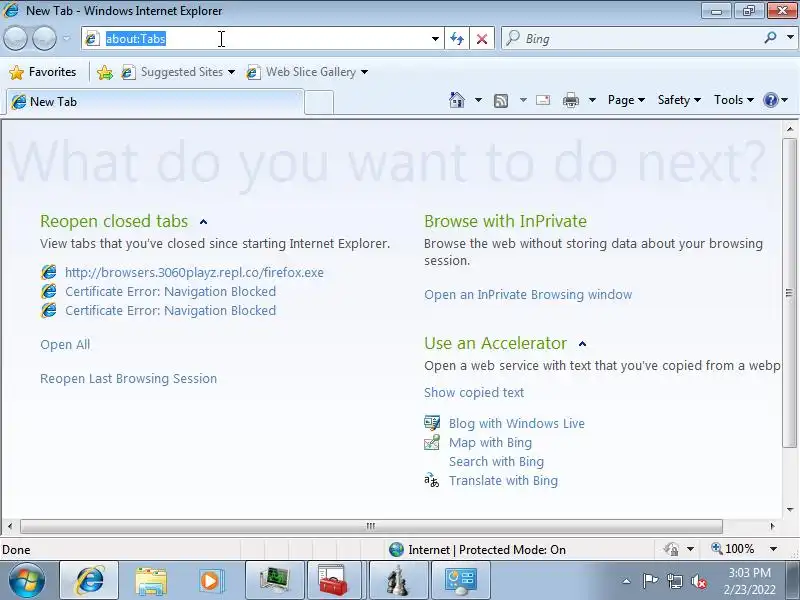The height and width of the screenshot is (600, 800).
Task: Click Blog with Windows Live accelerator
Action: (517, 423)
